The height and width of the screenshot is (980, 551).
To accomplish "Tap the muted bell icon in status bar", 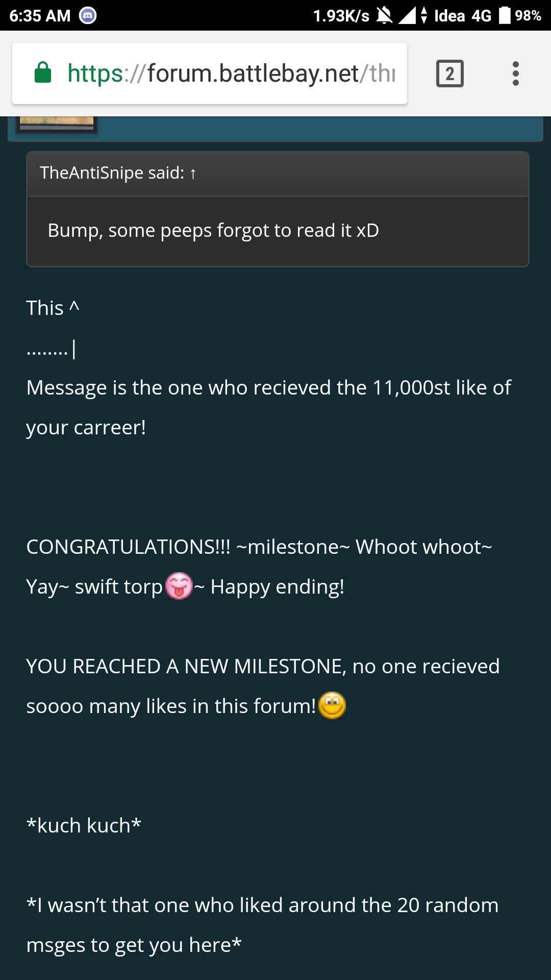I will point(385,16).
